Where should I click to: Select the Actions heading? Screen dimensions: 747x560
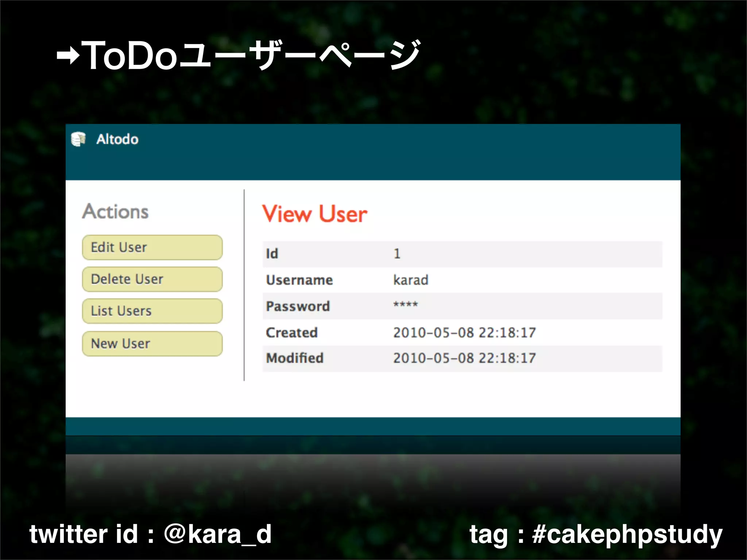[x=116, y=211]
